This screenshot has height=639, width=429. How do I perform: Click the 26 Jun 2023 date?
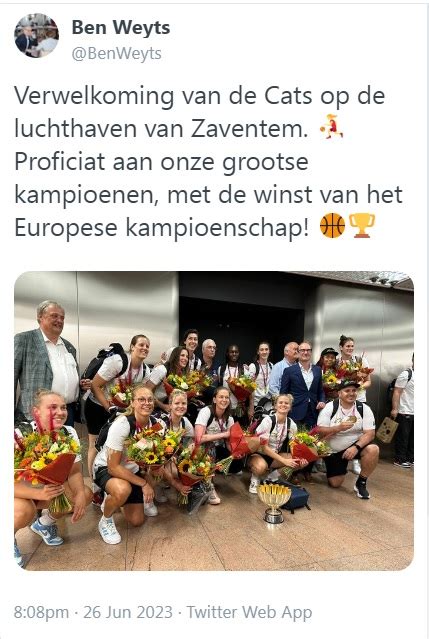tap(128, 612)
